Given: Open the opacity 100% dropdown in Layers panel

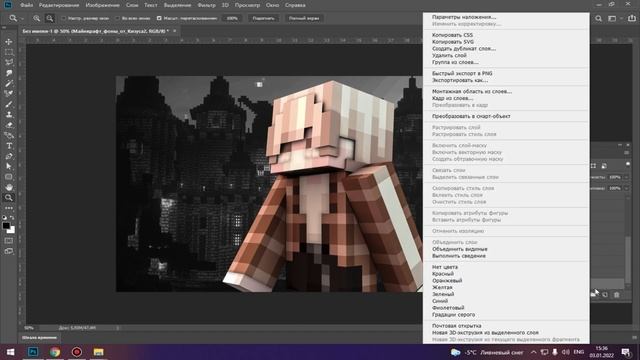Looking at the screenshot, I should (627, 177).
